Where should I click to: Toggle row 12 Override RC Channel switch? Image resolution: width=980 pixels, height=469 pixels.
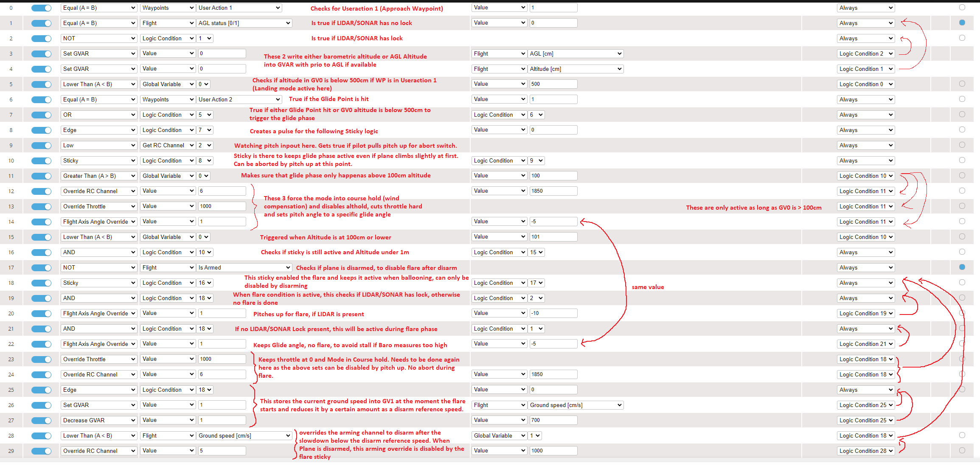coord(41,191)
